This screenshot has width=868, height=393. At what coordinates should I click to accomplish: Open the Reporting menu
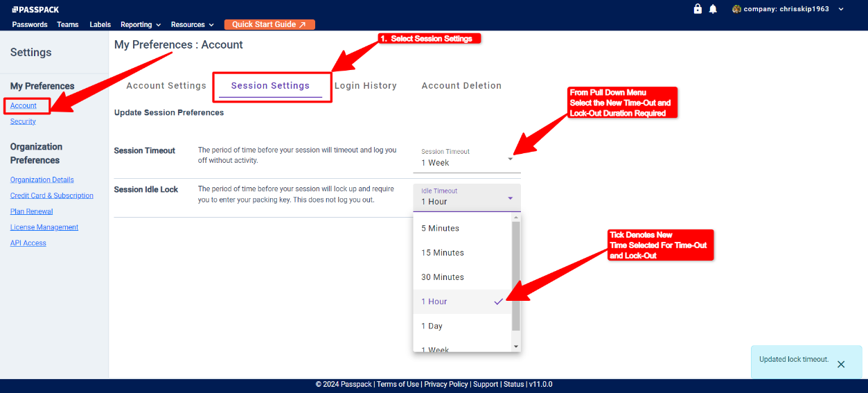point(141,24)
